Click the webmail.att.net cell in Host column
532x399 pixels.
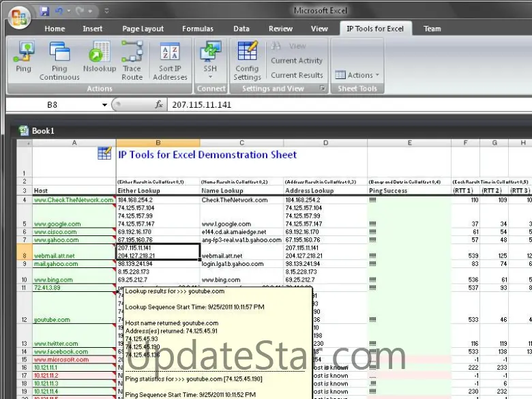pos(74,252)
